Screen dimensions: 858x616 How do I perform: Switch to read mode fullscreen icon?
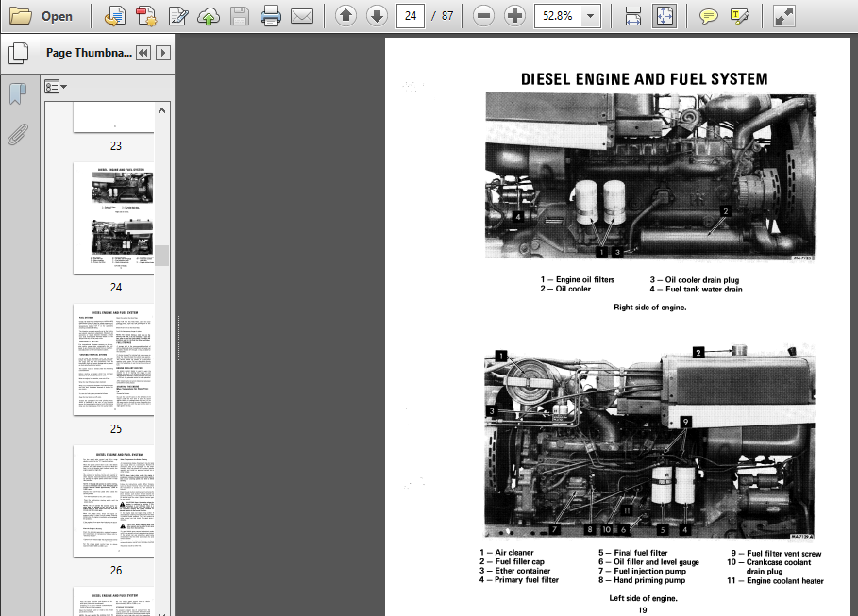click(783, 16)
